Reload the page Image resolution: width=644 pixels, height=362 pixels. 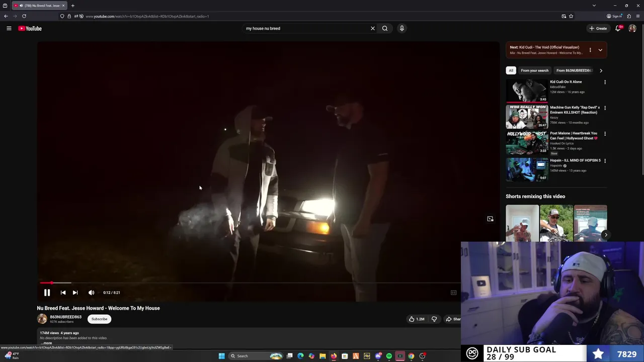coord(24,16)
